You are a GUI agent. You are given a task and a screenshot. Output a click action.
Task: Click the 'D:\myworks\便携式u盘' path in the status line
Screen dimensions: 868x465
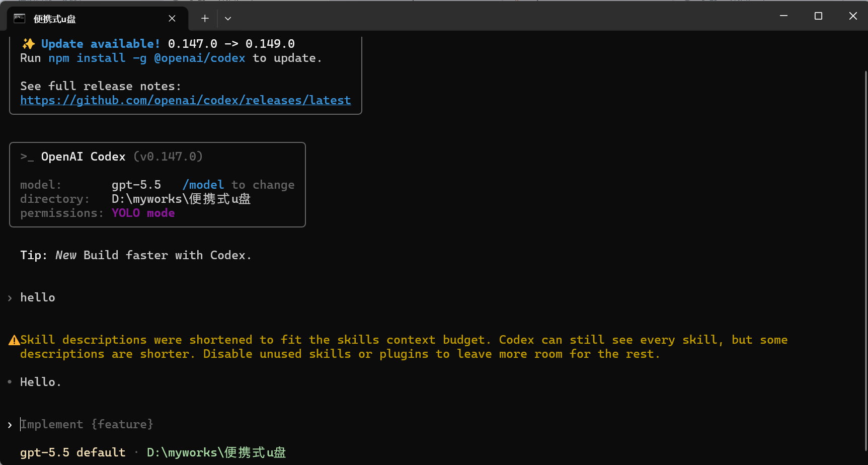tap(216, 452)
